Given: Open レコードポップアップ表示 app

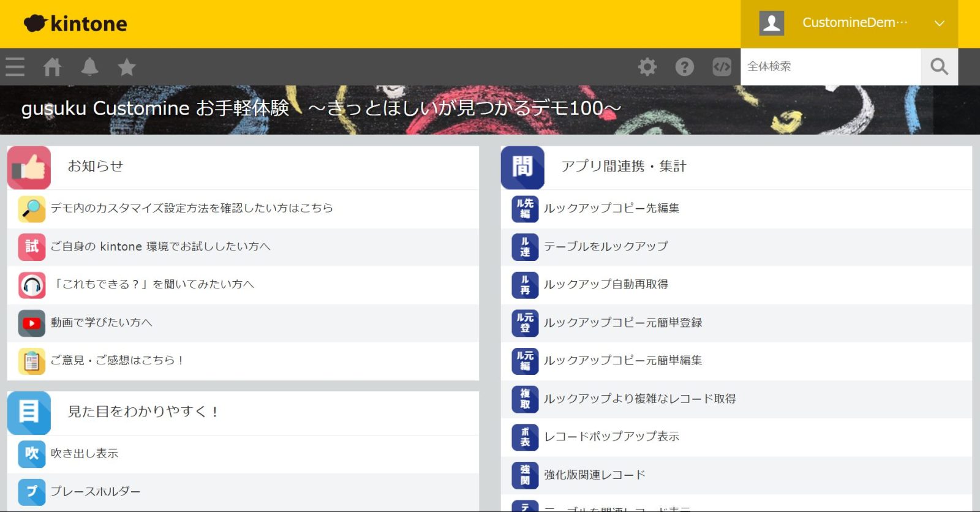Looking at the screenshot, I should 612,436.
